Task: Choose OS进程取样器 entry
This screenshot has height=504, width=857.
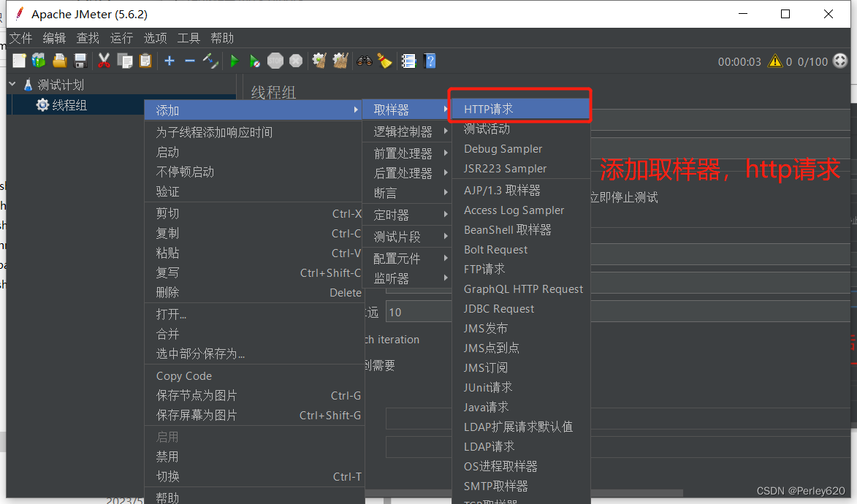Action: (522, 466)
